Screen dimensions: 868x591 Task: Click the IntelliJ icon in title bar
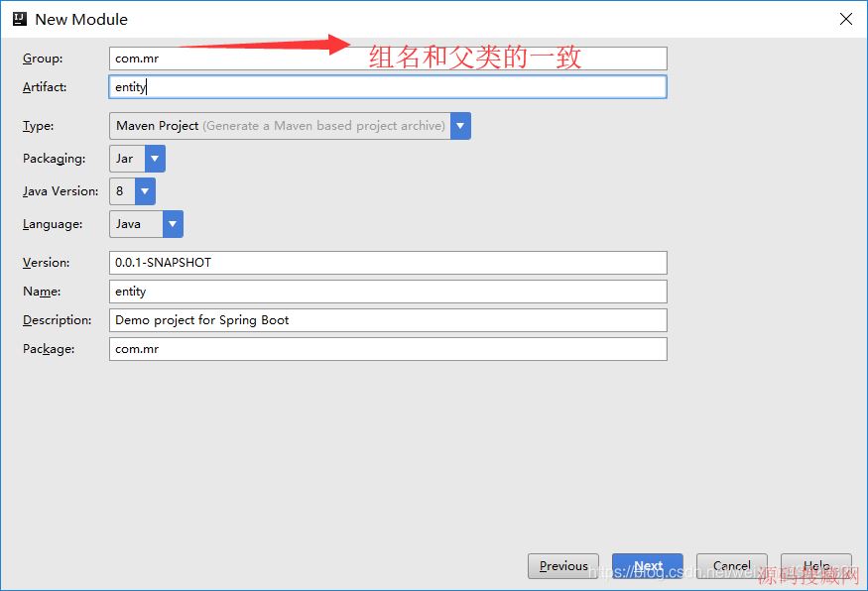point(20,19)
